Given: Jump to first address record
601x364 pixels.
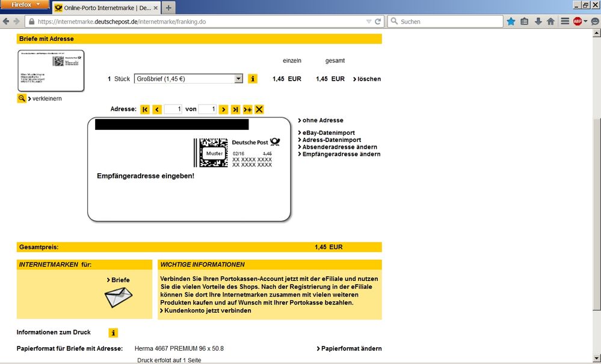Looking at the screenshot, I should [145, 110].
